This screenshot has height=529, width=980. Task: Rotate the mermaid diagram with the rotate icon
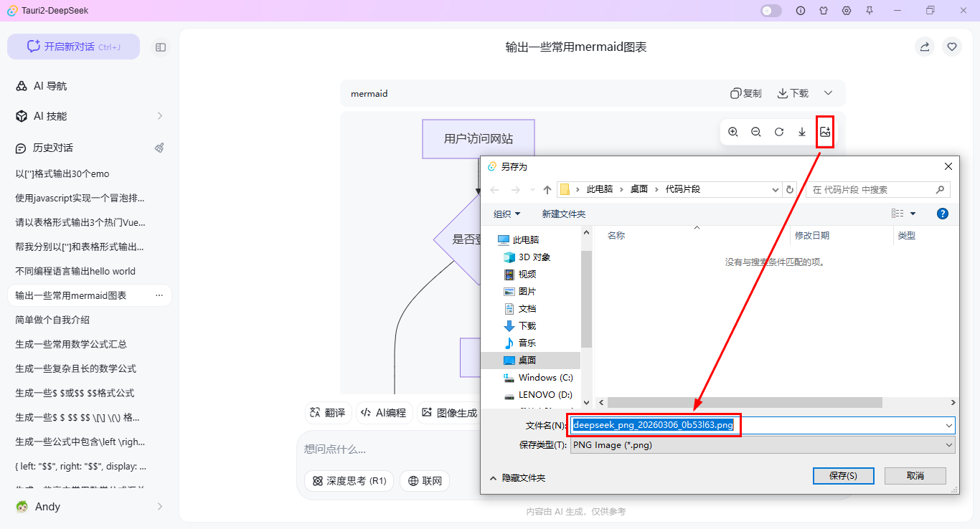[x=779, y=131]
